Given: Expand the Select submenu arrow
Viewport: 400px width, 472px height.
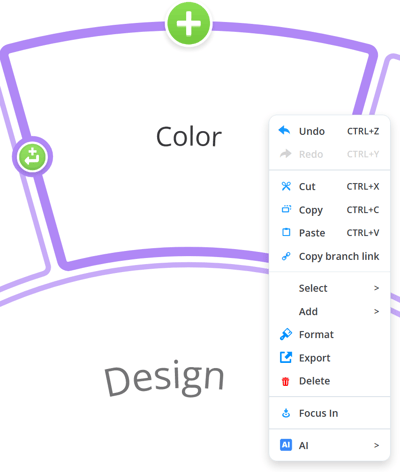Looking at the screenshot, I should coord(376,288).
